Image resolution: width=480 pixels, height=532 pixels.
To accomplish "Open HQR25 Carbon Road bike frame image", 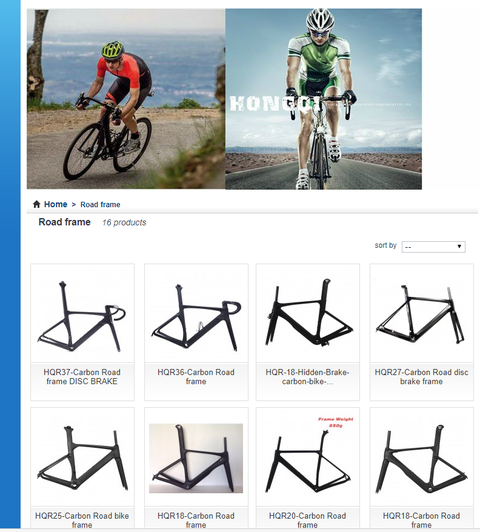I will pos(82,458).
